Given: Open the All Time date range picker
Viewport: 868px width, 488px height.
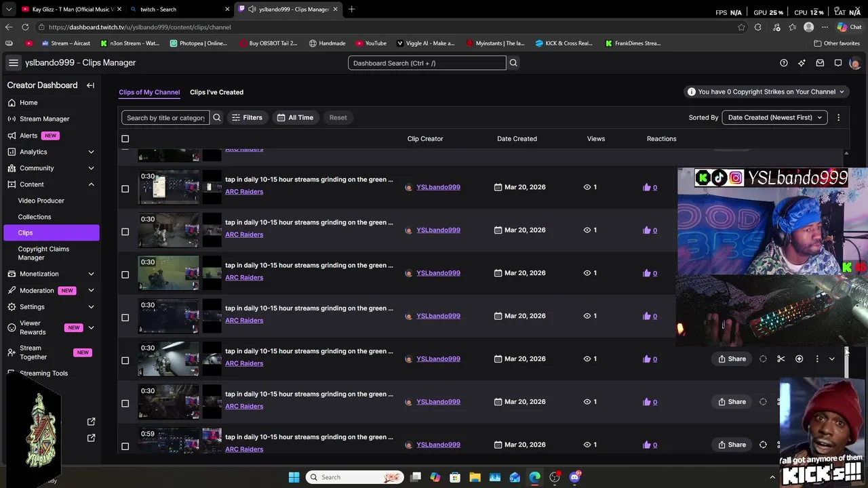Looking at the screenshot, I should point(295,117).
